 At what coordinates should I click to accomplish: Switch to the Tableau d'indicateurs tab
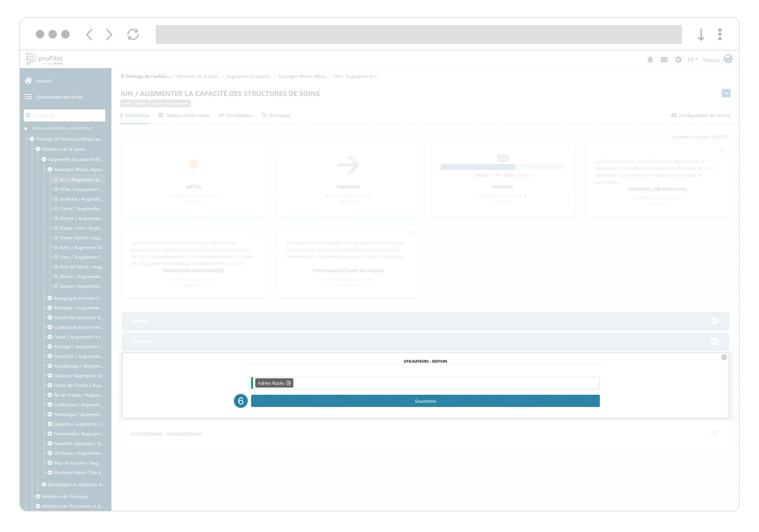tap(187, 115)
